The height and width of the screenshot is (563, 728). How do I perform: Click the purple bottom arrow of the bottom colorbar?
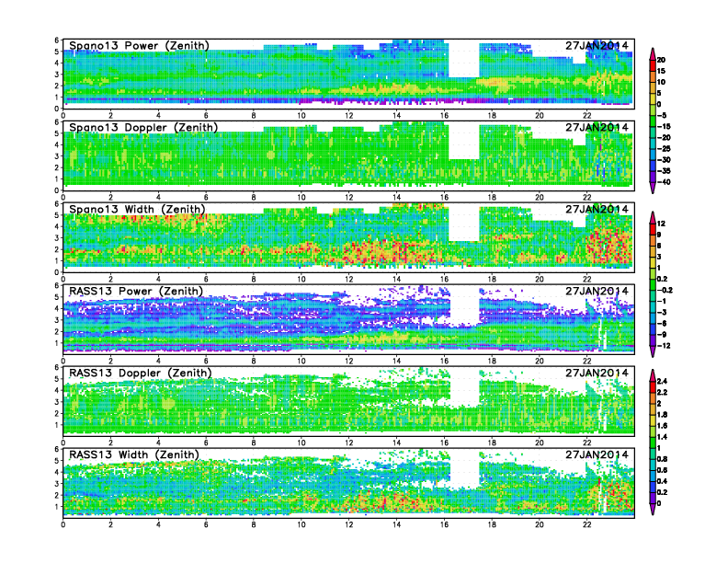click(x=653, y=510)
